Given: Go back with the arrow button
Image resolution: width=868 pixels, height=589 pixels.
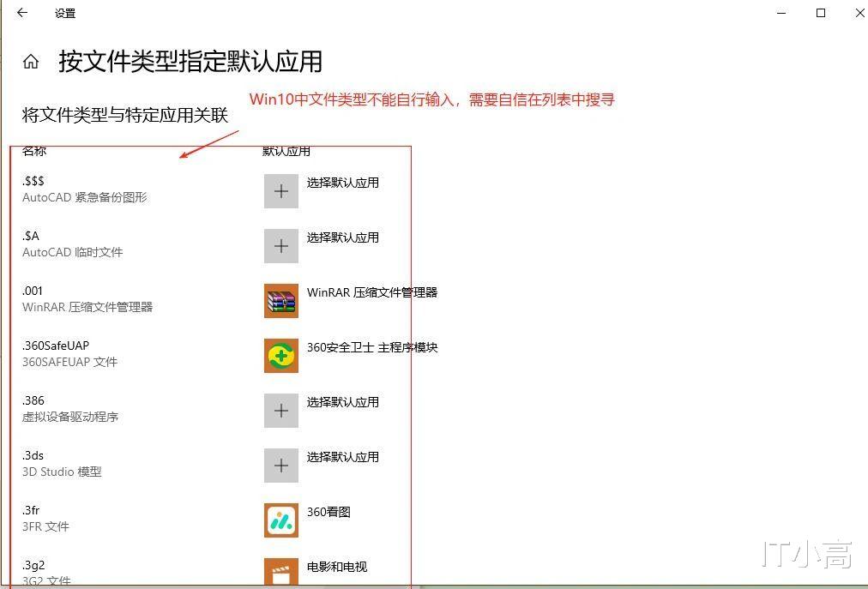Looking at the screenshot, I should coord(22,13).
